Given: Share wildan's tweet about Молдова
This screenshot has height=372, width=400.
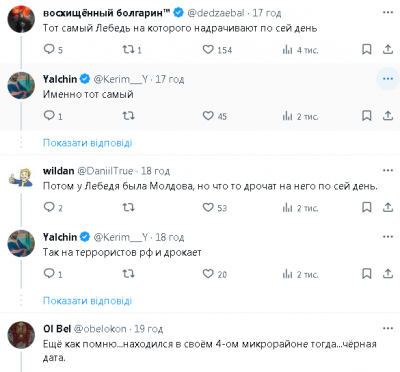Looking at the screenshot, I should [388, 207].
